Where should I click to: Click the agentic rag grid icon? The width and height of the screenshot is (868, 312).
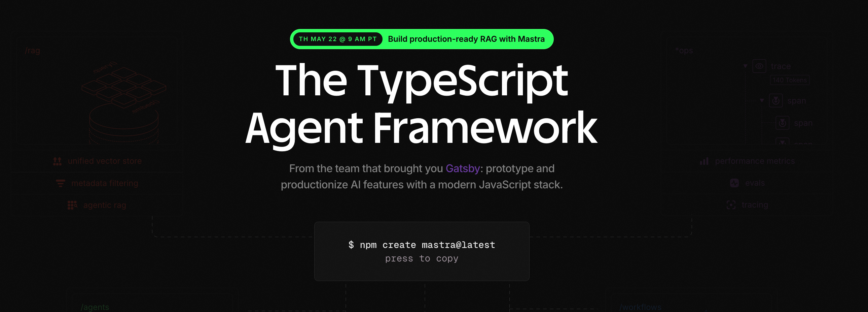click(x=72, y=205)
